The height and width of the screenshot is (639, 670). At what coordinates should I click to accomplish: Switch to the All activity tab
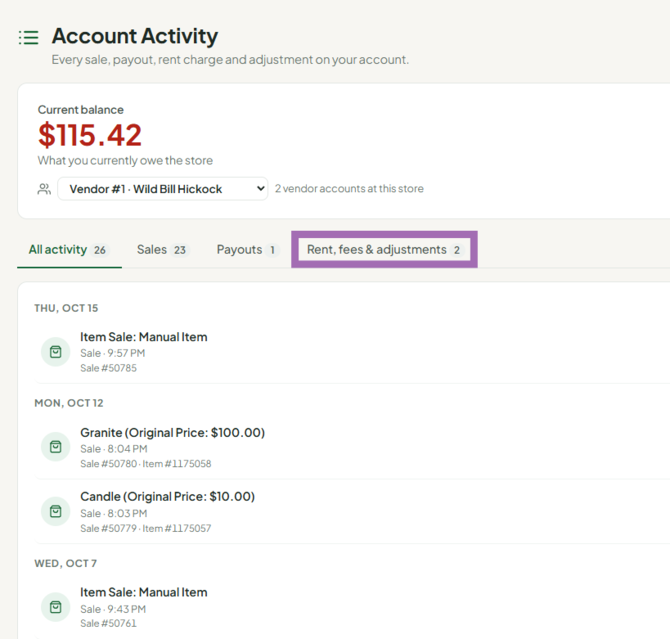pos(69,250)
